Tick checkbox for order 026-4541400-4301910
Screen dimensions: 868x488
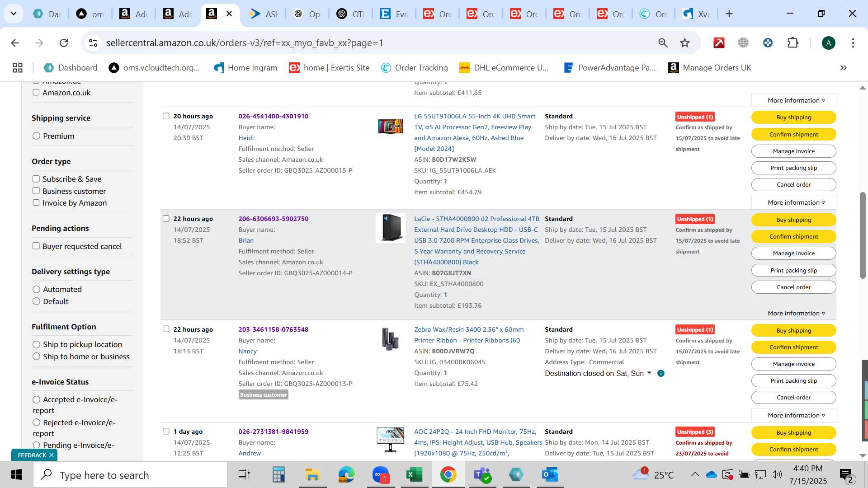click(x=166, y=116)
